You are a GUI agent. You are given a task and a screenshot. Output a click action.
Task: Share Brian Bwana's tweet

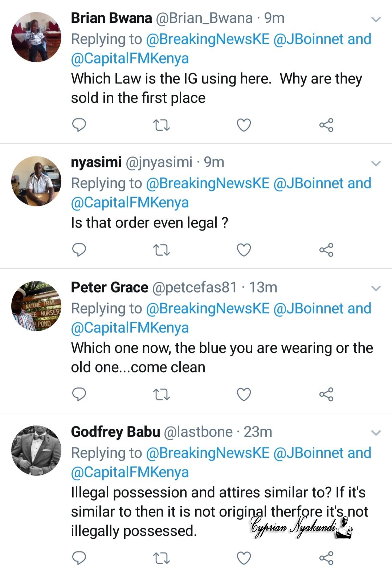coord(326,125)
